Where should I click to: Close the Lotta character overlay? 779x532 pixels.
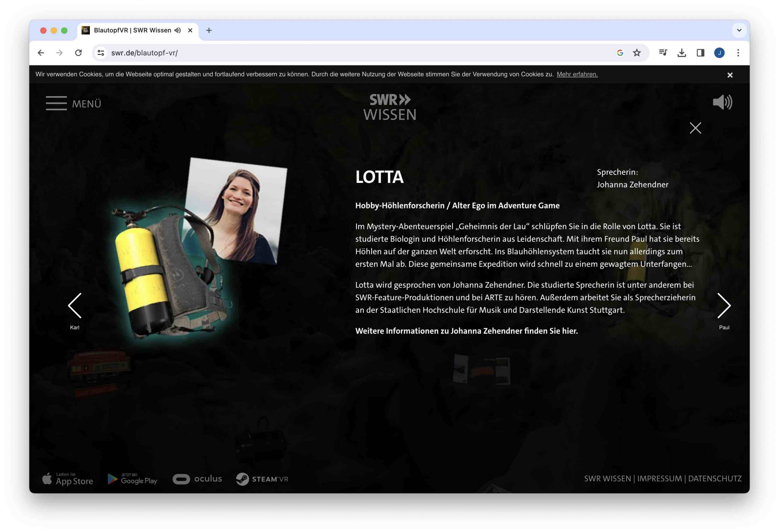click(695, 128)
